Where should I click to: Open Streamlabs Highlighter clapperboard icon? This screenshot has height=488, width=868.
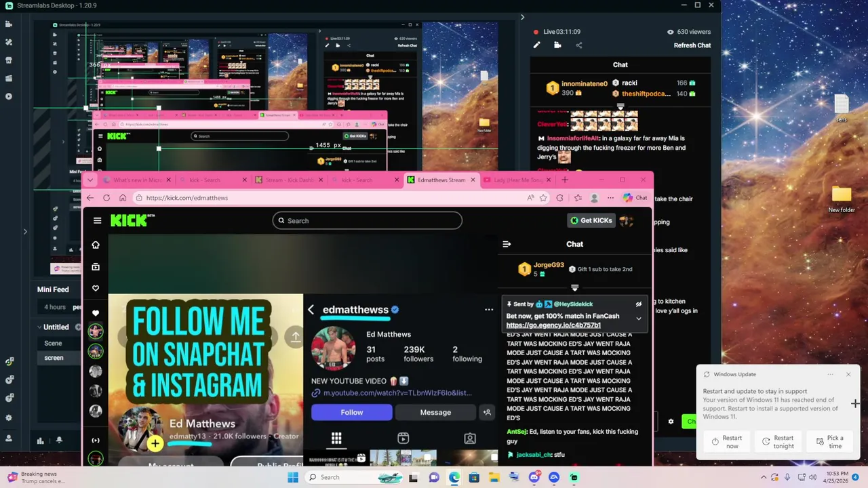[9, 78]
